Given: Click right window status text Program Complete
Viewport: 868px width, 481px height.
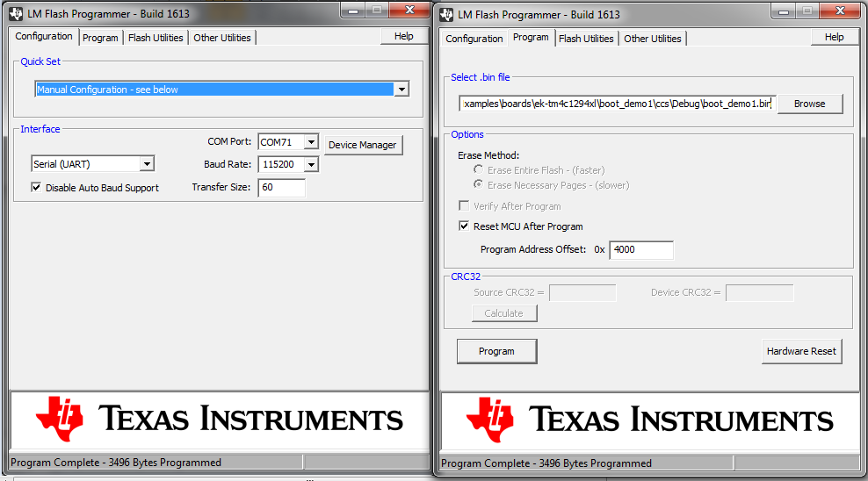Looking at the screenshot, I should click(546, 463).
